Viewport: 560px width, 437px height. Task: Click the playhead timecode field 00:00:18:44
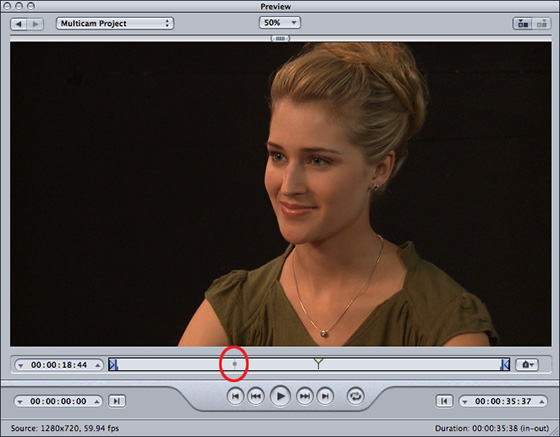(x=59, y=365)
